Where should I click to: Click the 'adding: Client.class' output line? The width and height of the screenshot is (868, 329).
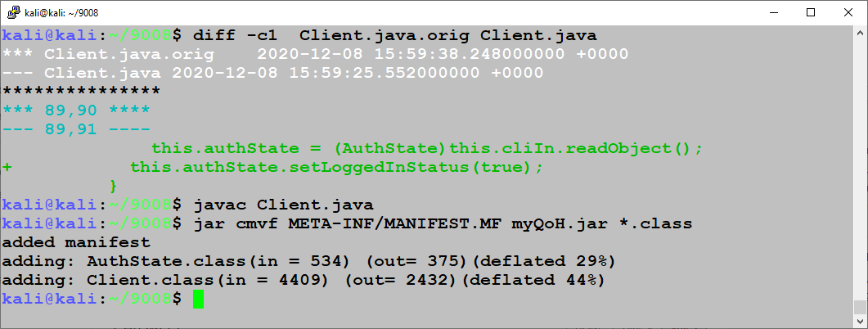304,280
